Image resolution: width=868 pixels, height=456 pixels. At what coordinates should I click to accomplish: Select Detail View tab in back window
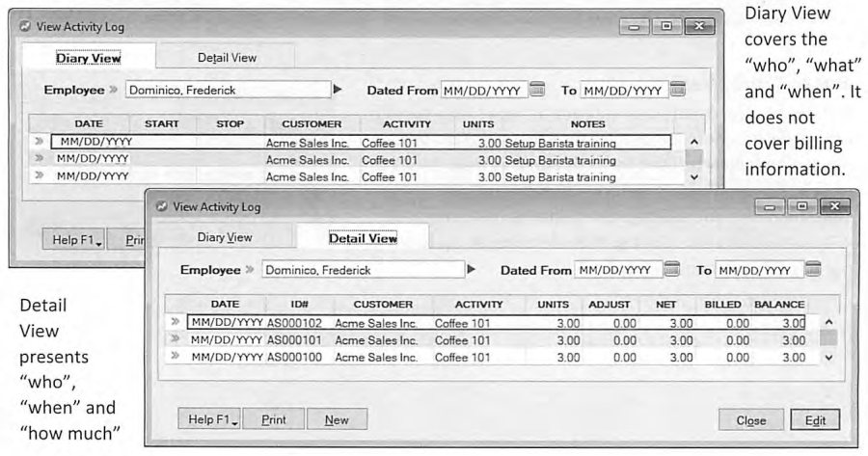tap(227, 58)
